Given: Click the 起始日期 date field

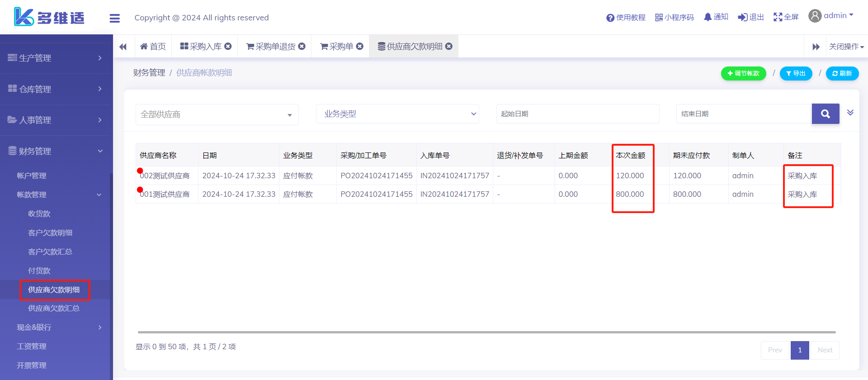Looking at the screenshot, I should point(577,114).
